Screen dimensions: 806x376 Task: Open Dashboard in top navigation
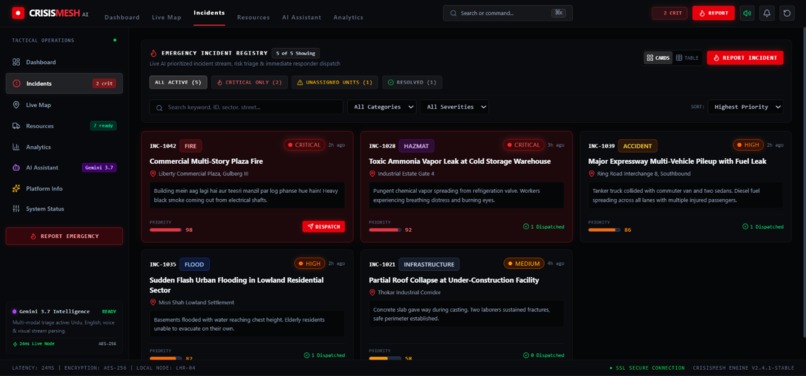122,17
